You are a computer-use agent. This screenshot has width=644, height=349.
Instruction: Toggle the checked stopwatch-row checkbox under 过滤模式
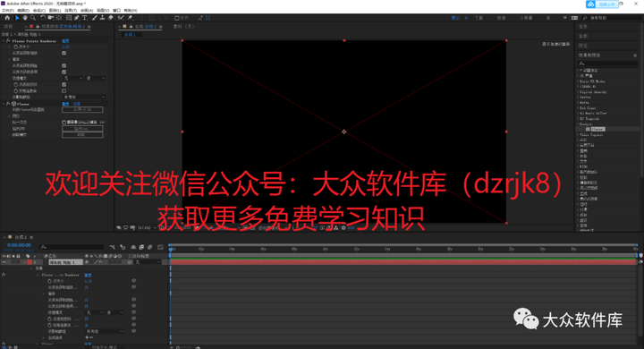[64, 84]
